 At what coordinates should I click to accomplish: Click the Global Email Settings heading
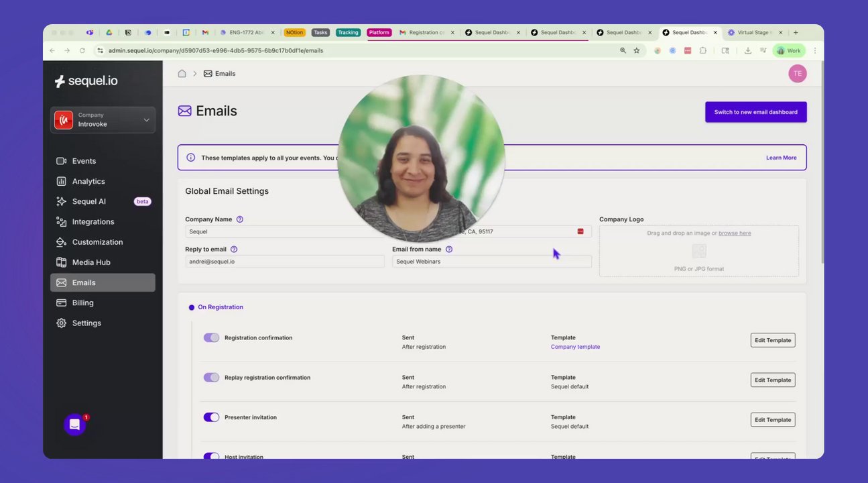click(227, 191)
